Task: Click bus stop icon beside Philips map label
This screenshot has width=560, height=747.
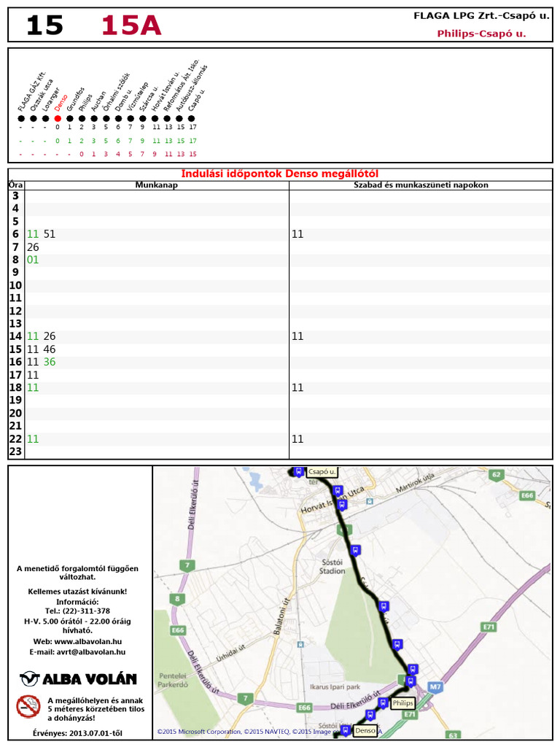Action: pos(383,703)
